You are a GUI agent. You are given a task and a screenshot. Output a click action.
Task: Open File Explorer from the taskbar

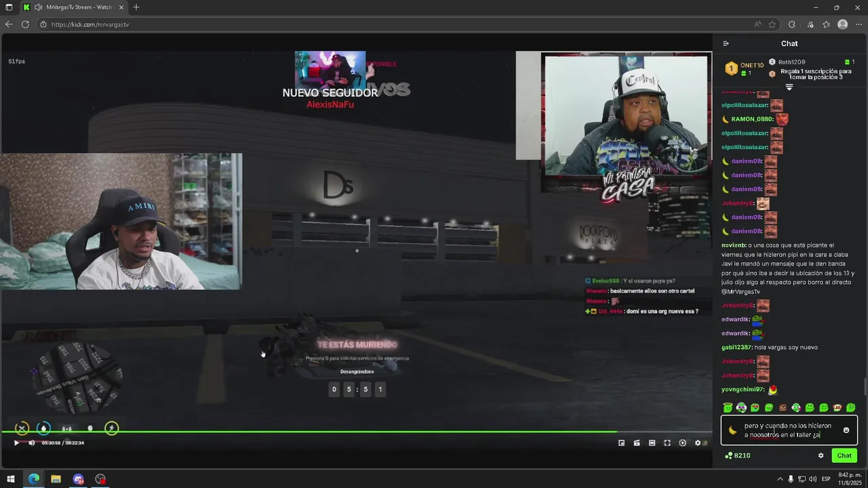[56, 479]
